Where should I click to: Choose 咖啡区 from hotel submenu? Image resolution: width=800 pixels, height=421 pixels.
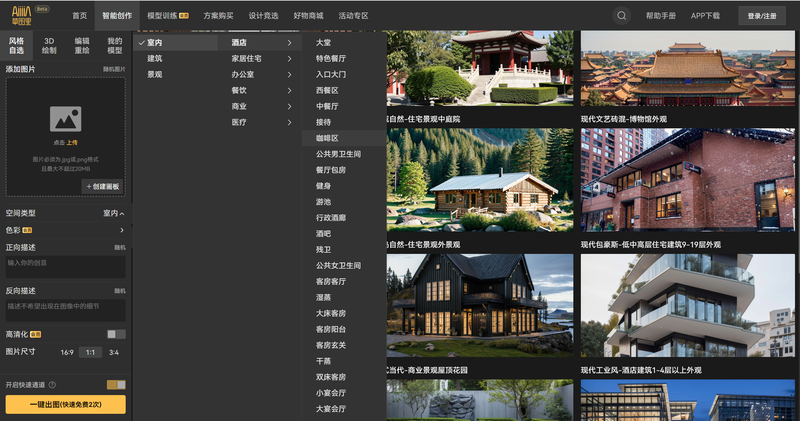coord(327,138)
